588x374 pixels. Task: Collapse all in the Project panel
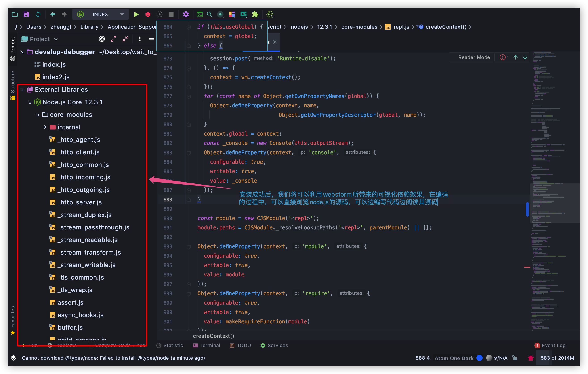pos(125,39)
